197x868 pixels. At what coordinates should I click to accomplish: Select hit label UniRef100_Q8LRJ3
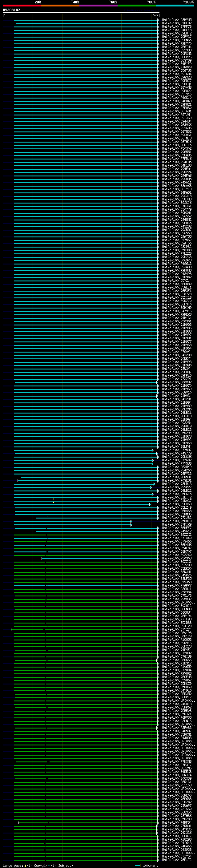click(x=177, y=484)
